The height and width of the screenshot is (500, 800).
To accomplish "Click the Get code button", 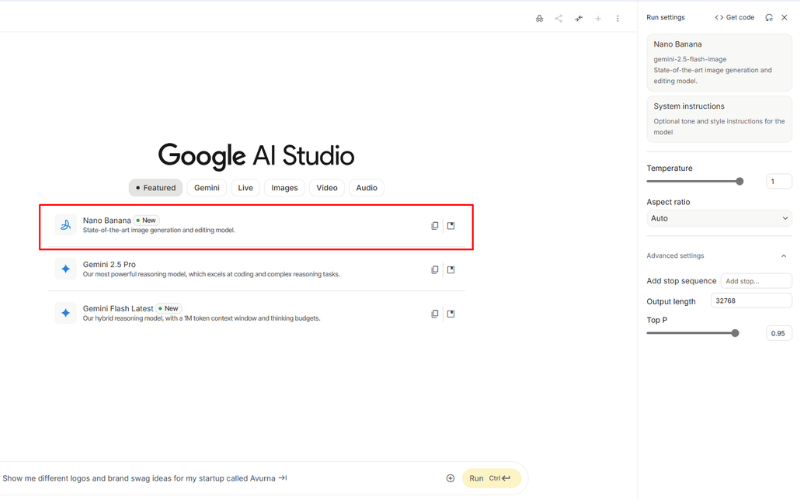I will (735, 17).
